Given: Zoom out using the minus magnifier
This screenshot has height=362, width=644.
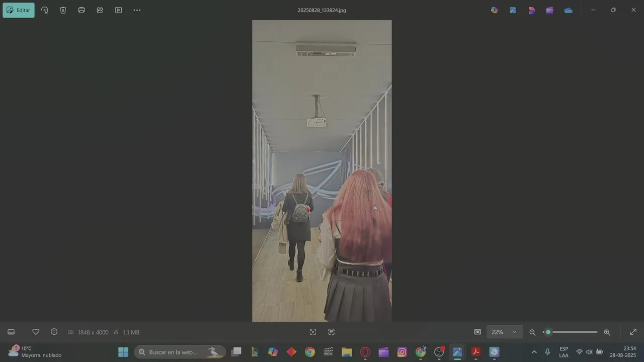Looking at the screenshot, I should (x=532, y=332).
